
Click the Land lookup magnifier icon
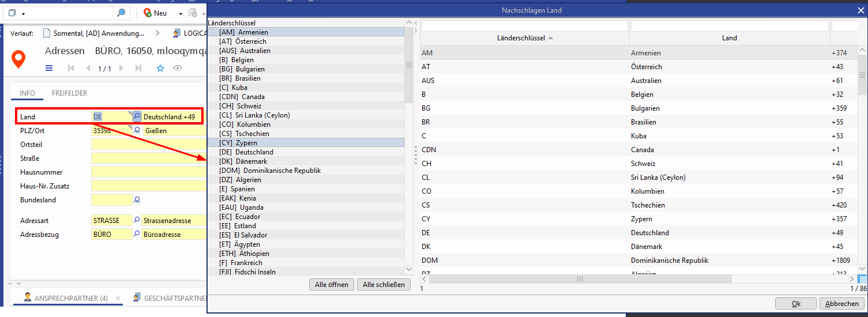tap(137, 116)
